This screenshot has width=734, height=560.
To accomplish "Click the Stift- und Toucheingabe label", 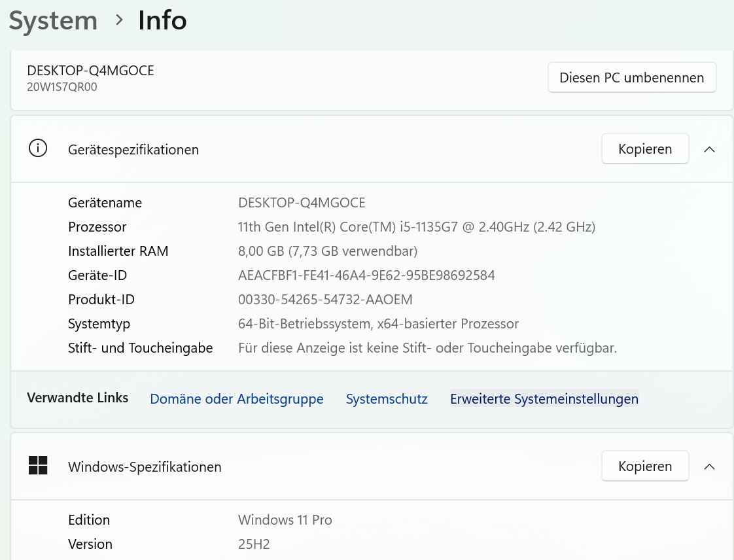I will coord(141,348).
